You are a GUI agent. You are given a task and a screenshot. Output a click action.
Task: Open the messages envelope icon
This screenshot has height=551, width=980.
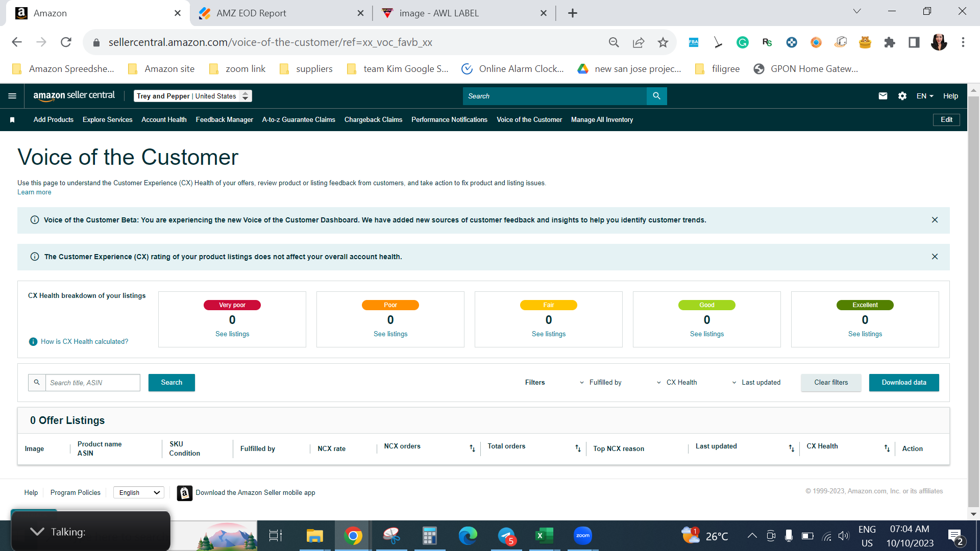(883, 96)
